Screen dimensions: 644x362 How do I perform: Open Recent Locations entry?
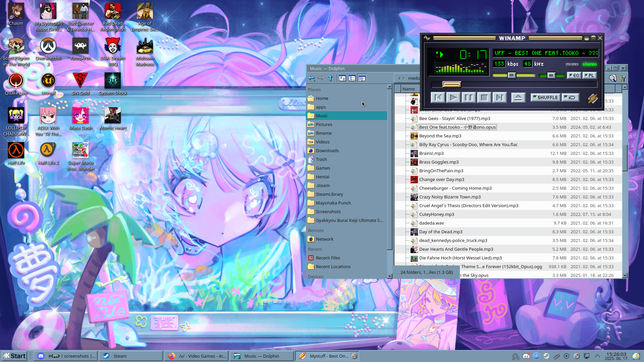click(346, 266)
